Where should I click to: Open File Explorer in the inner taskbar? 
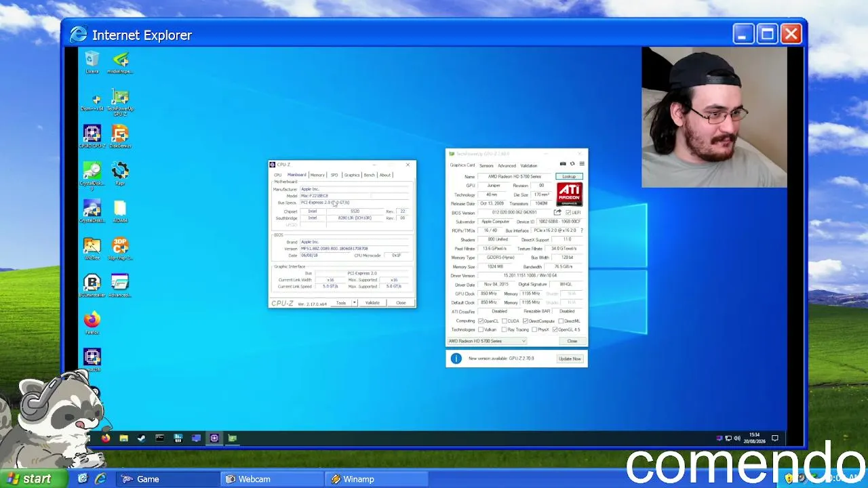123,438
